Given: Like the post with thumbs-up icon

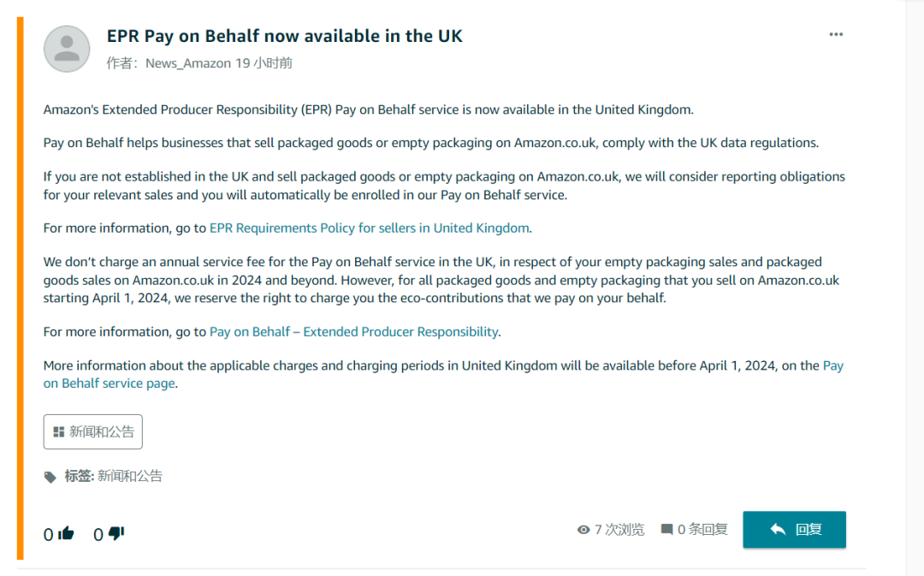Looking at the screenshot, I should click(x=67, y=533).
